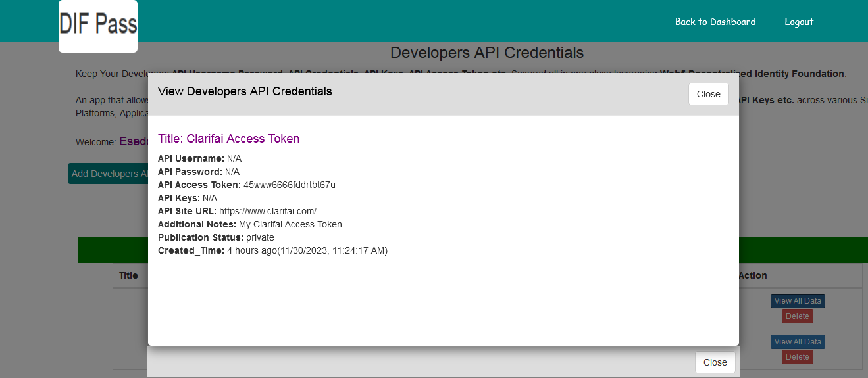Image resolution: width=868 pixels, height=378 pixels.
Task: Click the API Username N/A line
Action: click(x=200, y=158)
